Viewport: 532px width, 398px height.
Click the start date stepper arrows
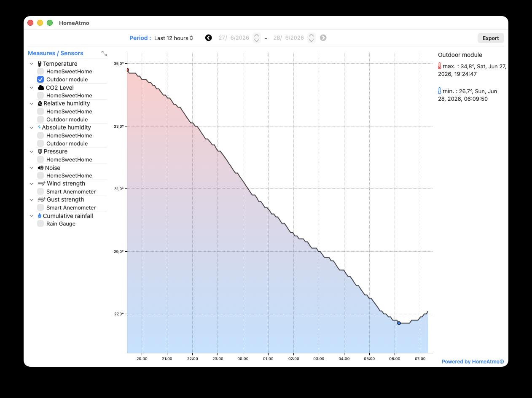pyautogui.click(x=256, y=38)
